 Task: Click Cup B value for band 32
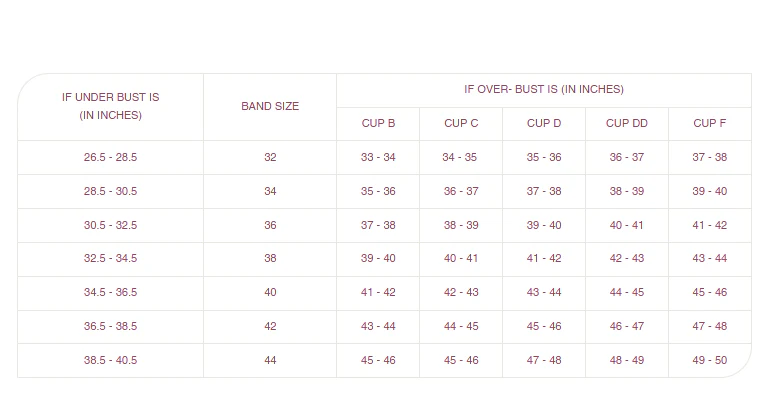coord(378,158)
